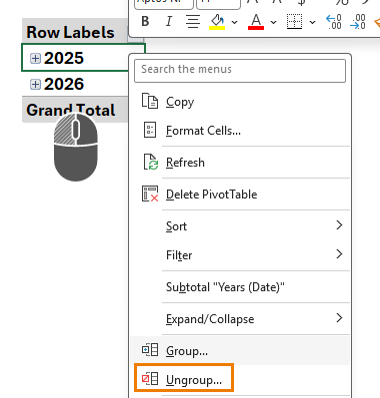
Task: Expand the 2026 year group
Action: coord(35,84)
